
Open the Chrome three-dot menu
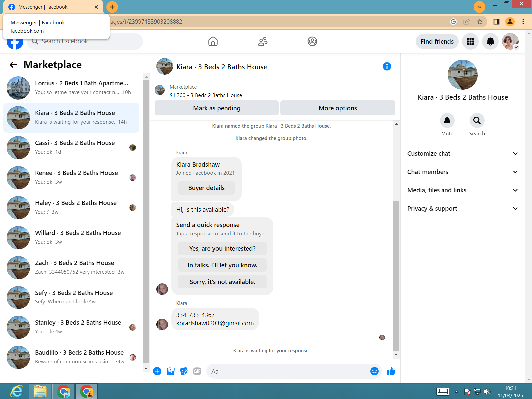click(x=523, y=22)
